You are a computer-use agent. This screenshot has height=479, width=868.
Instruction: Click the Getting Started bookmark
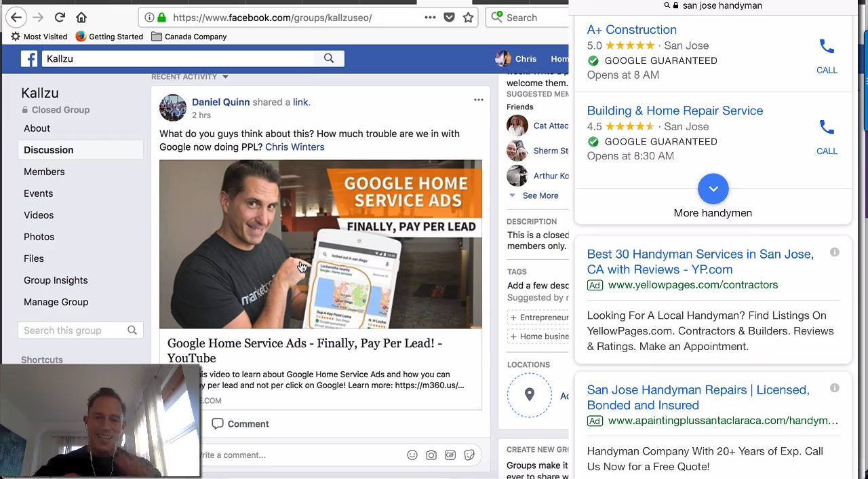point(109,37)
